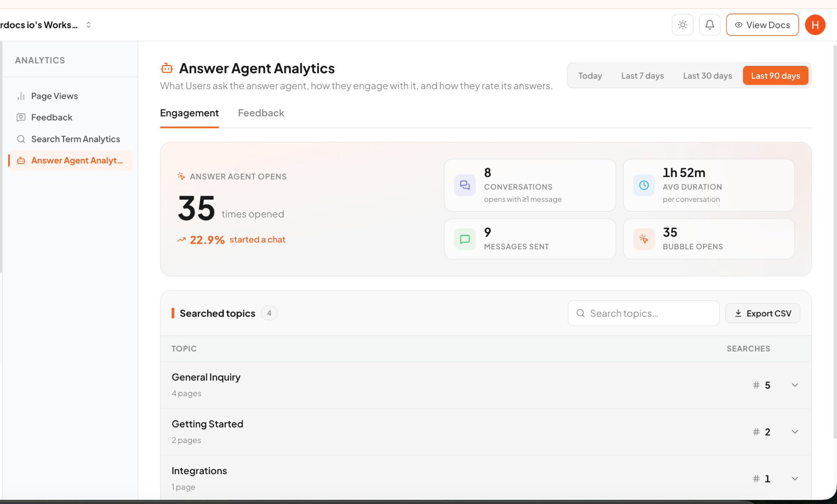
Task: Select Last 30 days range
Action: 707,76
